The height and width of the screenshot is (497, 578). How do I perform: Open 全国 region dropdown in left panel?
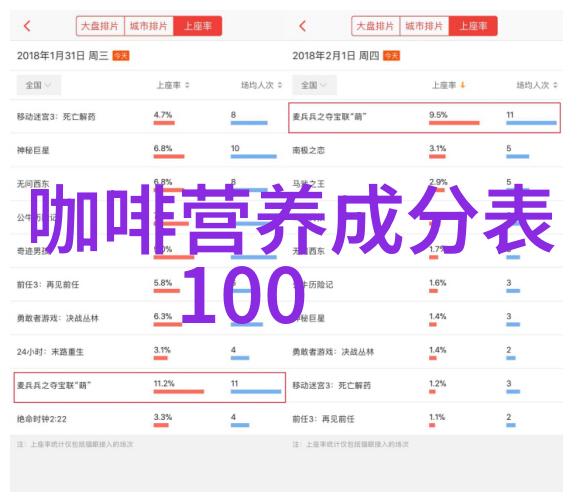click(x=39, y=85)
